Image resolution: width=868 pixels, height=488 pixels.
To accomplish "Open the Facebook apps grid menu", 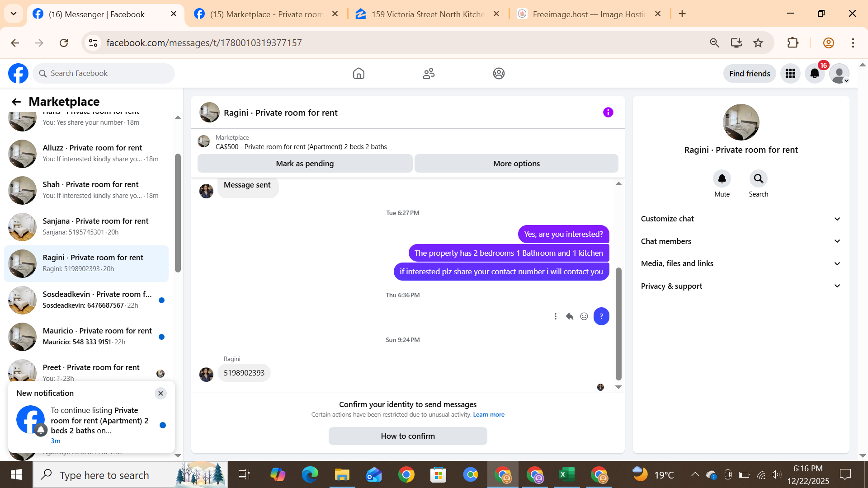I will [790, 73].
